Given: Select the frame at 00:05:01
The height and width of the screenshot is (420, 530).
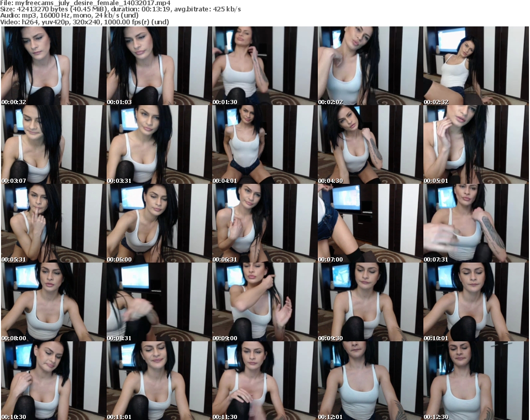Looking at the screenshot, I should click(x=476, y=144).
